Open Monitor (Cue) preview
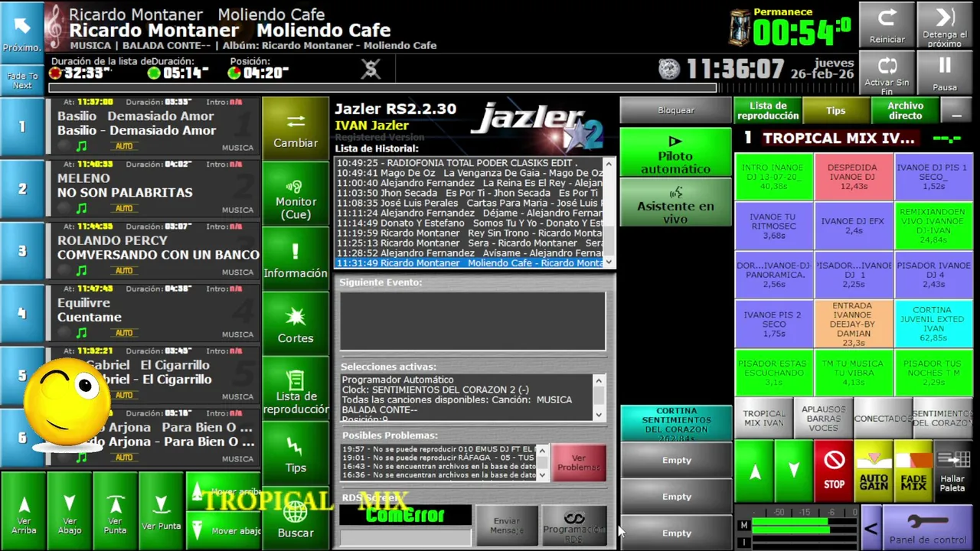The height and width of the screenshot is (551, 980). pos(296,194)
